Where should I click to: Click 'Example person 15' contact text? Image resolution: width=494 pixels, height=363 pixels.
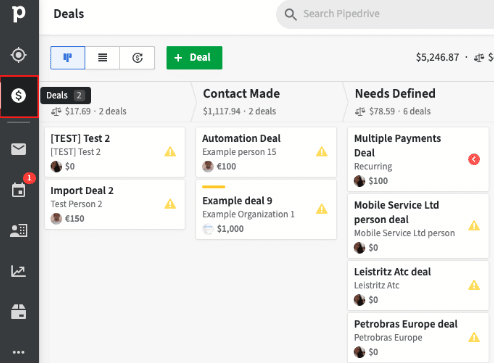[x=239, y=152]
